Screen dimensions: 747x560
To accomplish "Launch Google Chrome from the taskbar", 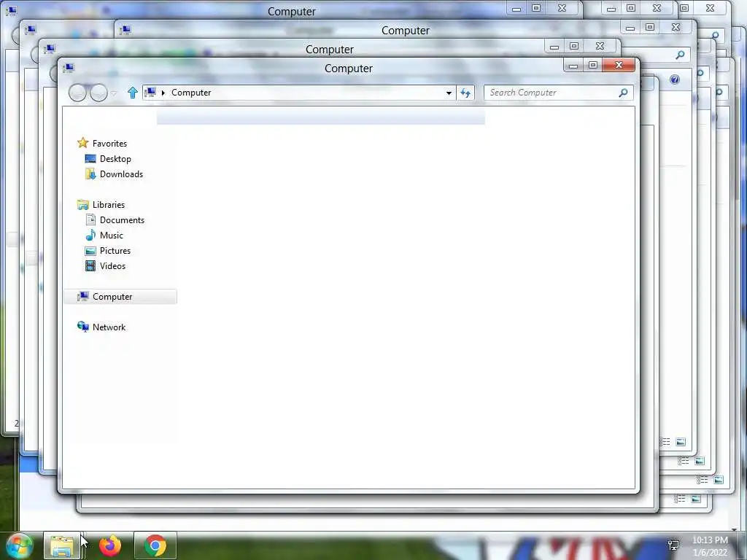I will tap(155, 545).
